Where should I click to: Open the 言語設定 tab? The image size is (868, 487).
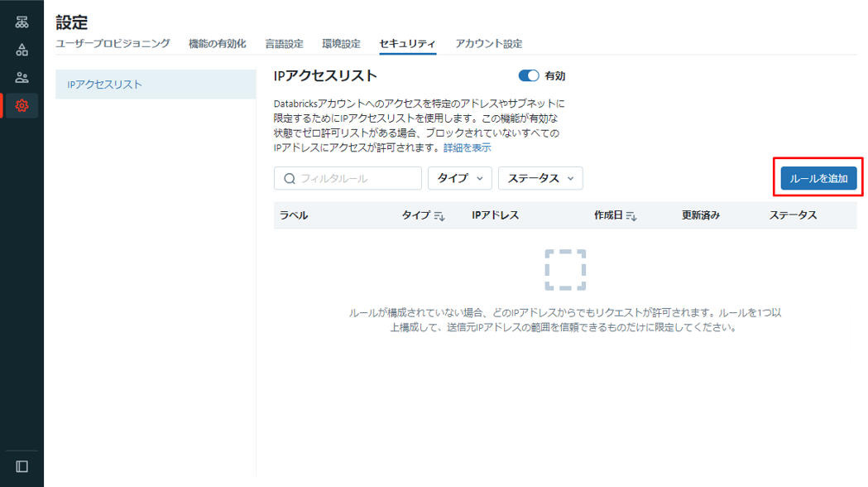point(284,44)
